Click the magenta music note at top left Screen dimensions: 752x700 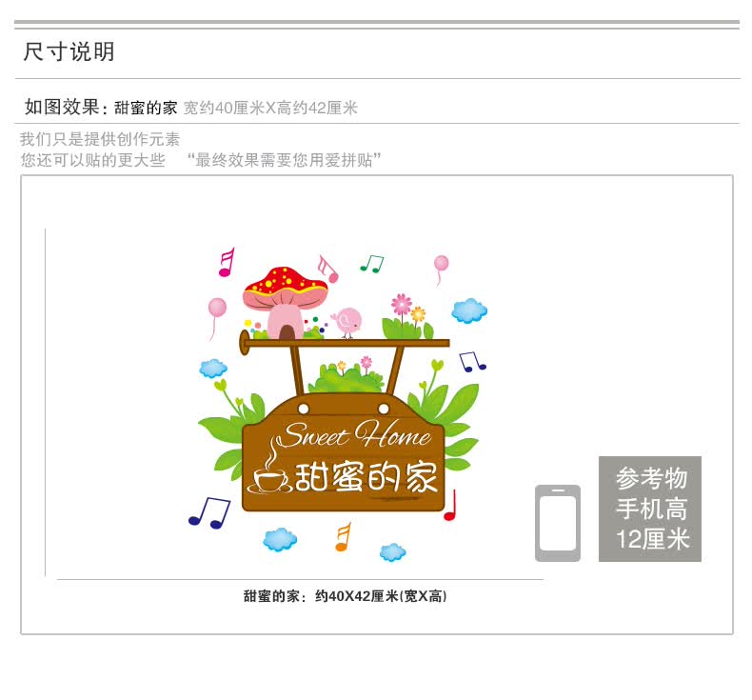pos(227,262)
